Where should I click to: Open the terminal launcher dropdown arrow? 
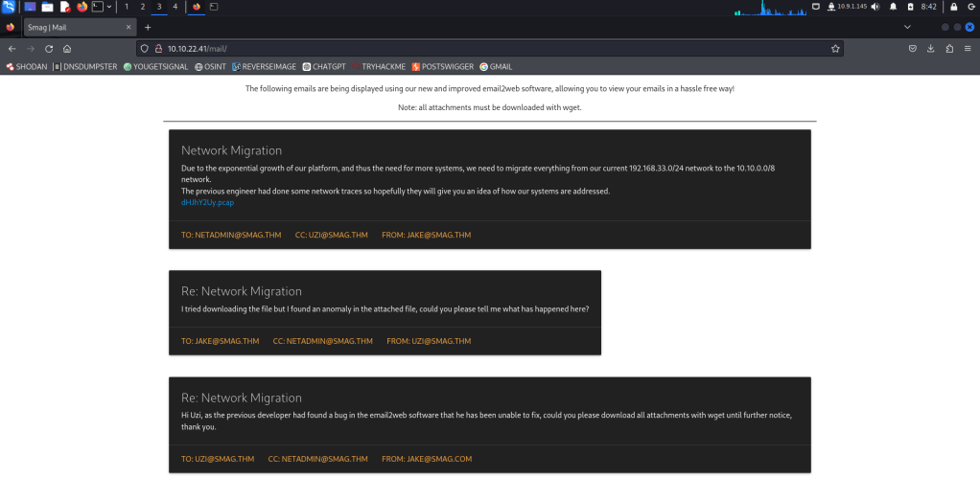pyautogui.click(x=109, y=7)
